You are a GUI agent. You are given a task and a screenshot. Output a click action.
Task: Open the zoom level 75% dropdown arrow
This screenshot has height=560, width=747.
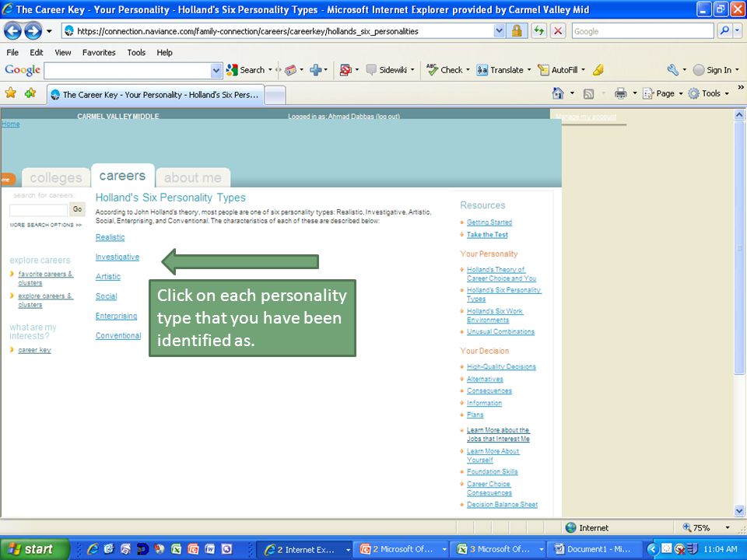(728, 527)
